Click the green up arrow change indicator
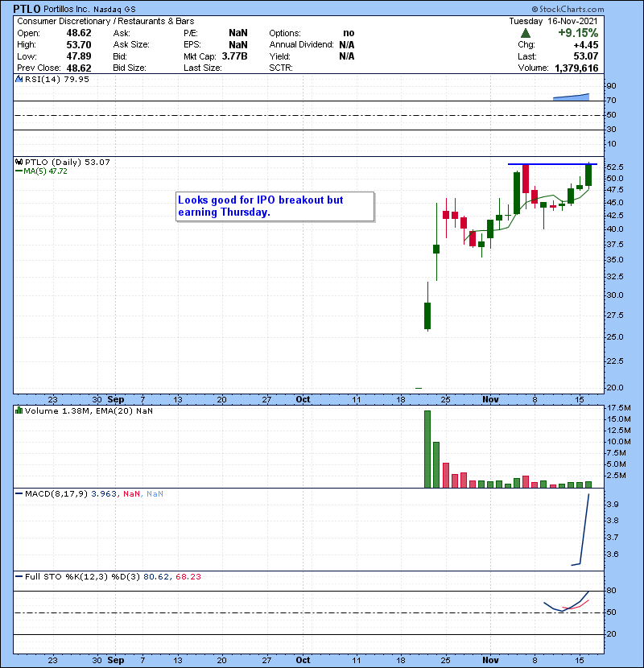This screenshot has width=644, height=668. click(x=526, y=33)
